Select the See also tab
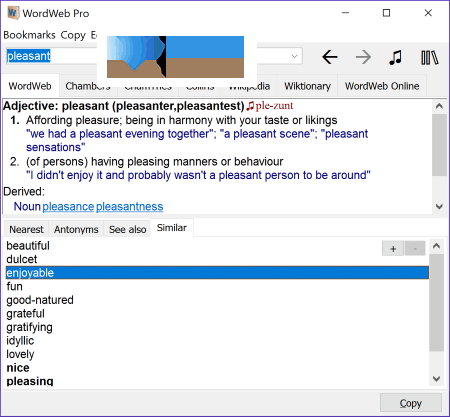This screenshot has height=417, width=450. click(x=127, y=229)
